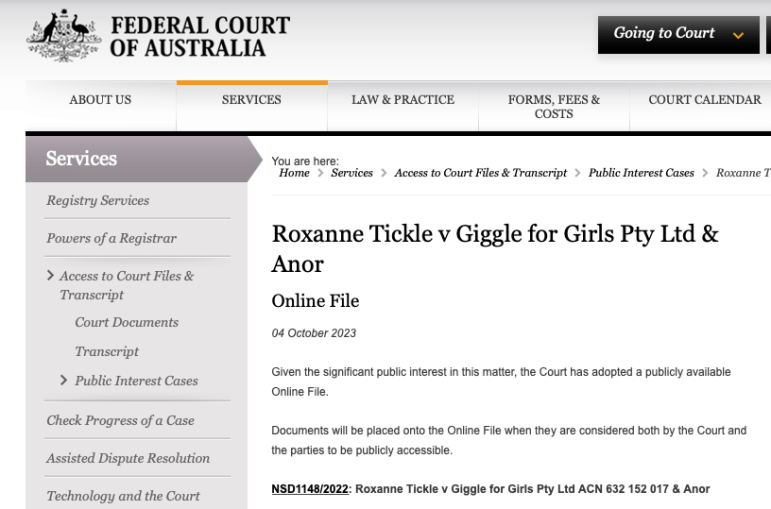Open the About Us menu
Screen dimensions: 771x509
(100, 100)
